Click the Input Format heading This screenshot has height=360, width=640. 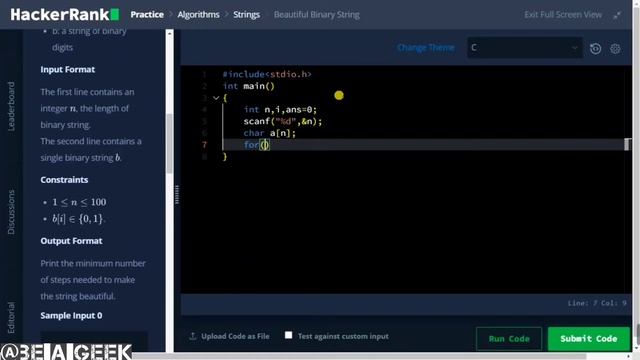point(67,69)
